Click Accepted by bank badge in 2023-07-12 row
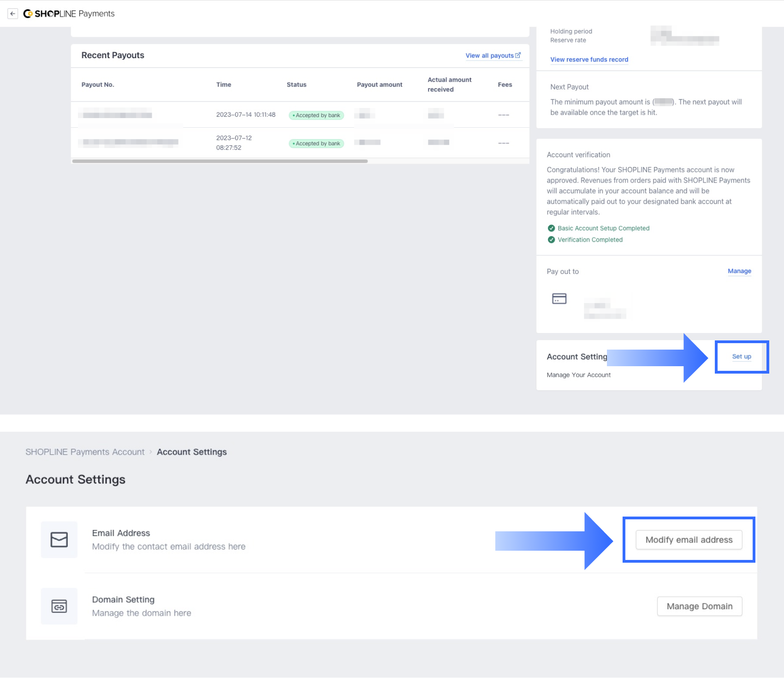This screenshot has width=784, height=678. coord(316,143)
